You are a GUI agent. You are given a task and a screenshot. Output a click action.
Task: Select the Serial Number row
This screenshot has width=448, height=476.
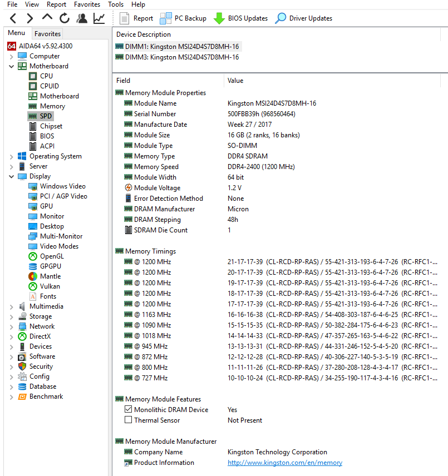pos(277,114)
